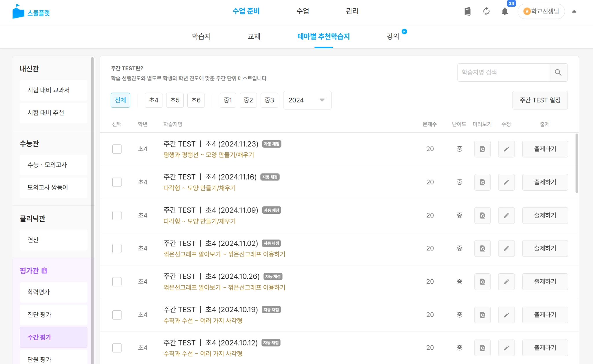The image size is (593, 364).
Task: Edit the 2024.11.16 weekly test
Action: coord(506,182)
